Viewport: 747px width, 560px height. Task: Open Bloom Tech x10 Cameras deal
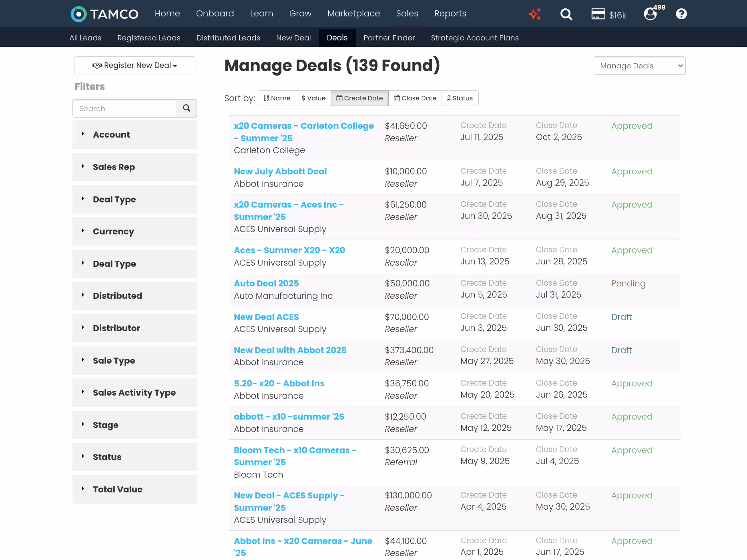[x=295, y=456]
